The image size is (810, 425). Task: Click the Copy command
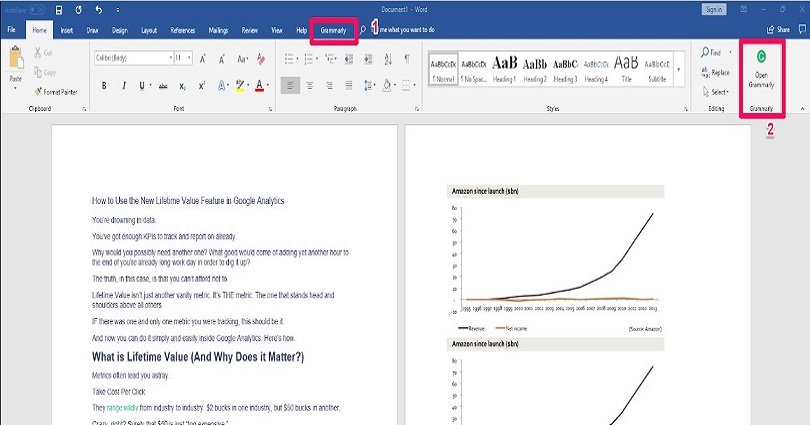[x=45, y=73]
